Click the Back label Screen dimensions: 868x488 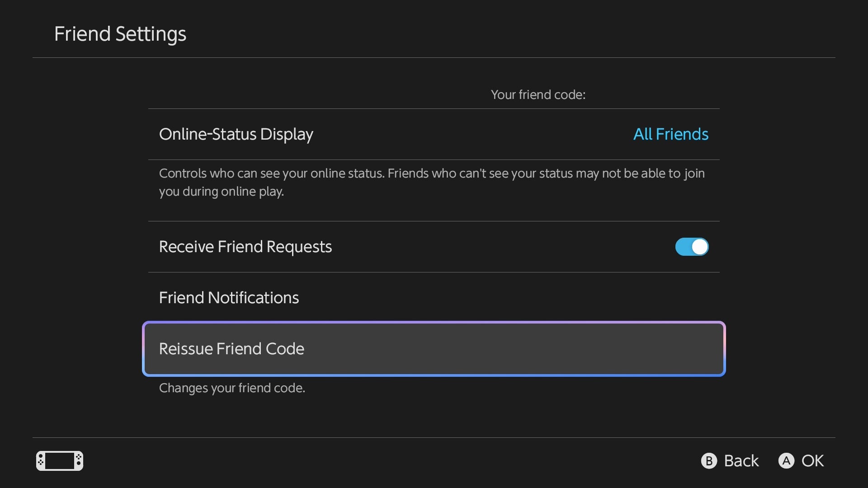coord(741,461)
